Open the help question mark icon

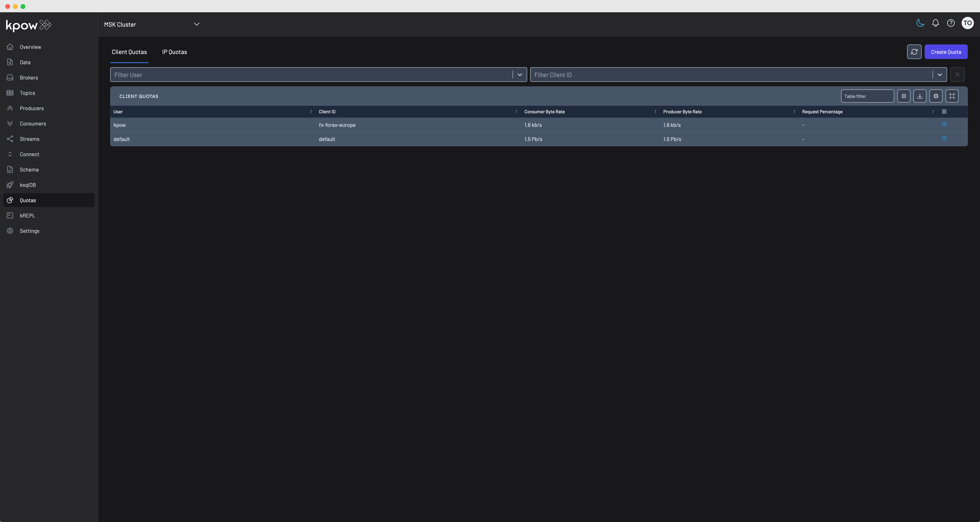pos(951,23)
